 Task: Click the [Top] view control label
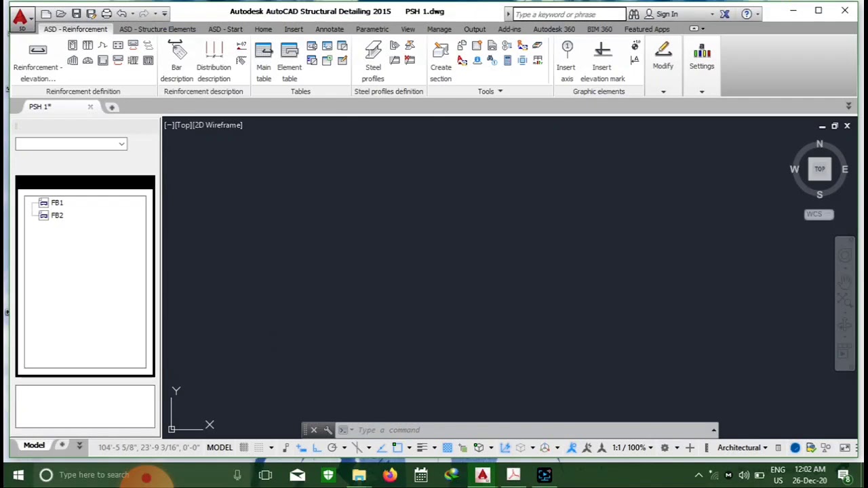pos(184,125)
